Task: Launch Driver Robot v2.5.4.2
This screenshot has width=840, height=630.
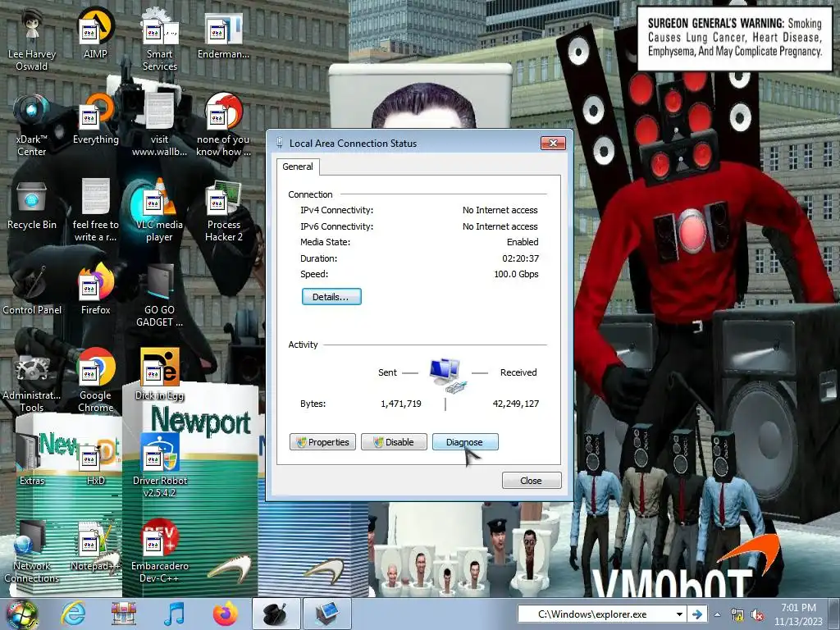Action: (x=160, y=466)
